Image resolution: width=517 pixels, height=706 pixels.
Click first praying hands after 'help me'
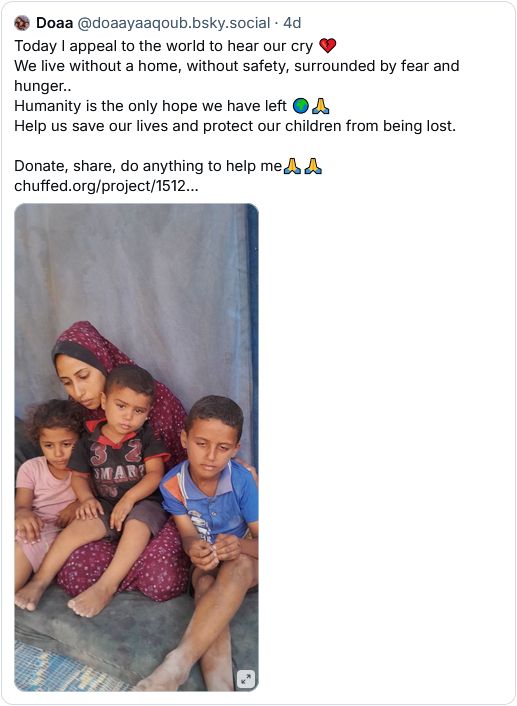[x=292, y=166]
